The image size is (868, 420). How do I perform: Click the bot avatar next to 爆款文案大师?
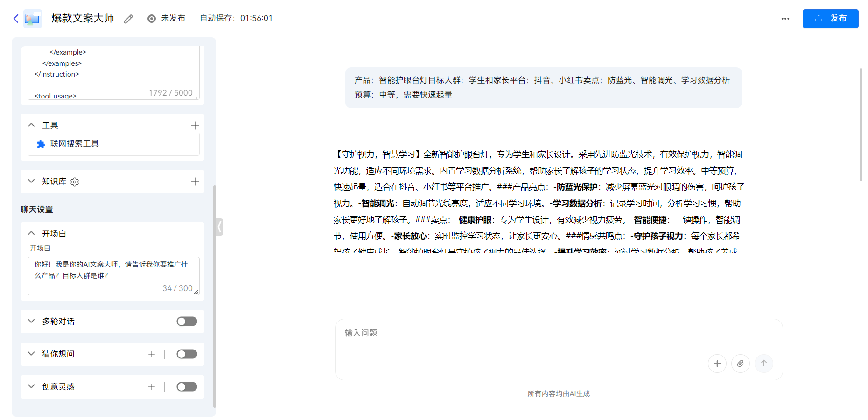click(x=32, y=18)
